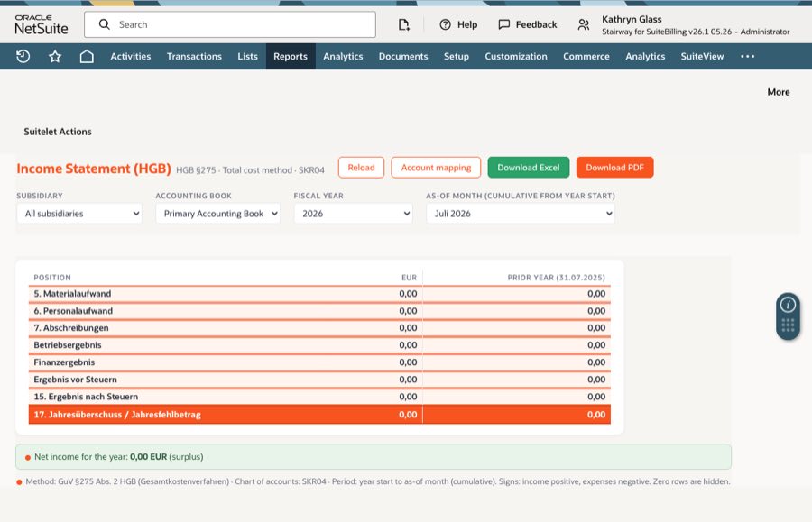The image size is (812, 522).
Task: Open the Fiscal Year dropdown
Action: [353, 214]
